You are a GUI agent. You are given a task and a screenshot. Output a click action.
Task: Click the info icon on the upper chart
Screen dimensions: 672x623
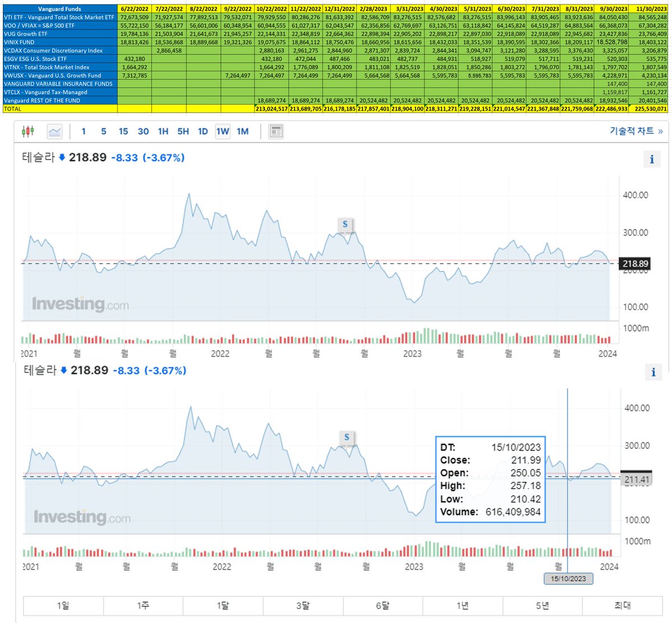coord(651,160)
